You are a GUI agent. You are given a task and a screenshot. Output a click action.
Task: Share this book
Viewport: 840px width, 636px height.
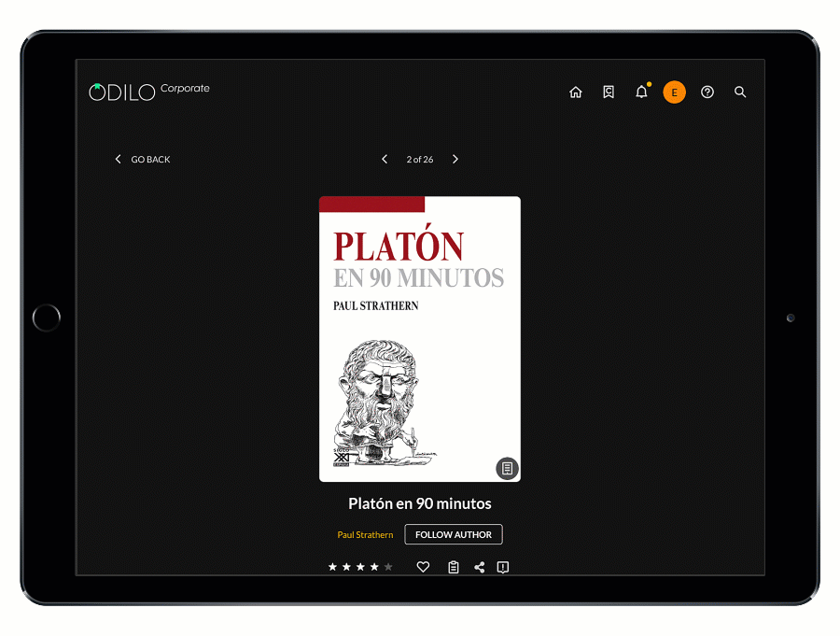point(480,567)
